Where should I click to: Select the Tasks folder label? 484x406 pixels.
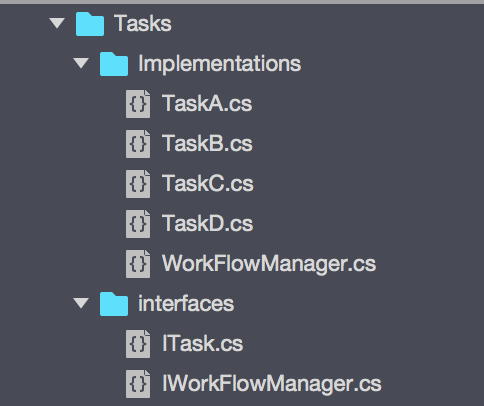tap(143, 24)
